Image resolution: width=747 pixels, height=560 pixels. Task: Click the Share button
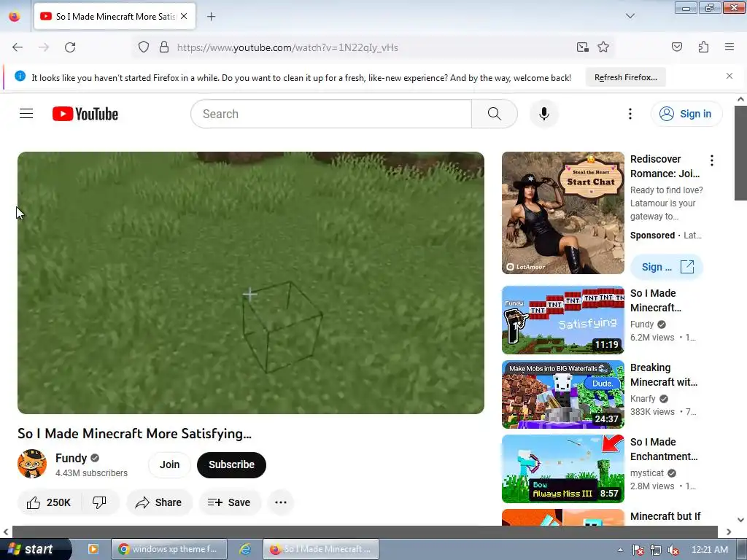159,502
